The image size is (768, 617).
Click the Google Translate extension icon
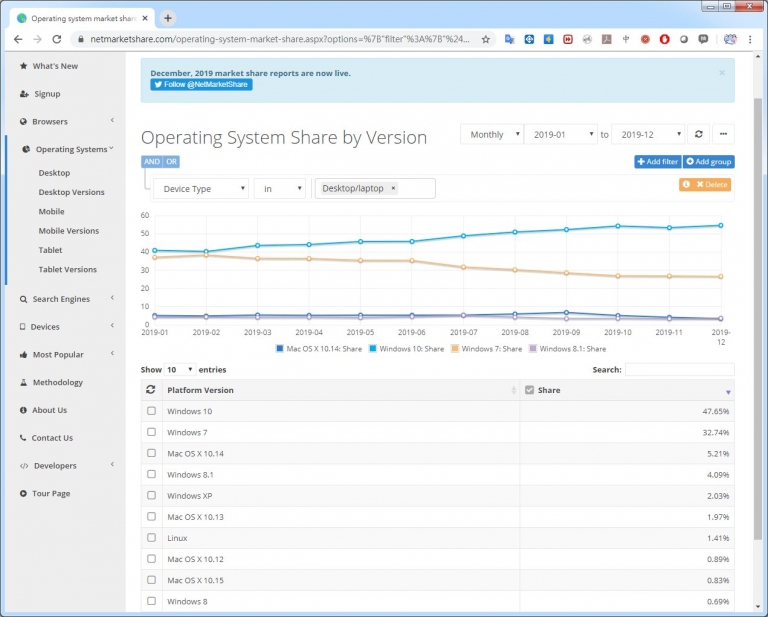[x=509, y=39]
